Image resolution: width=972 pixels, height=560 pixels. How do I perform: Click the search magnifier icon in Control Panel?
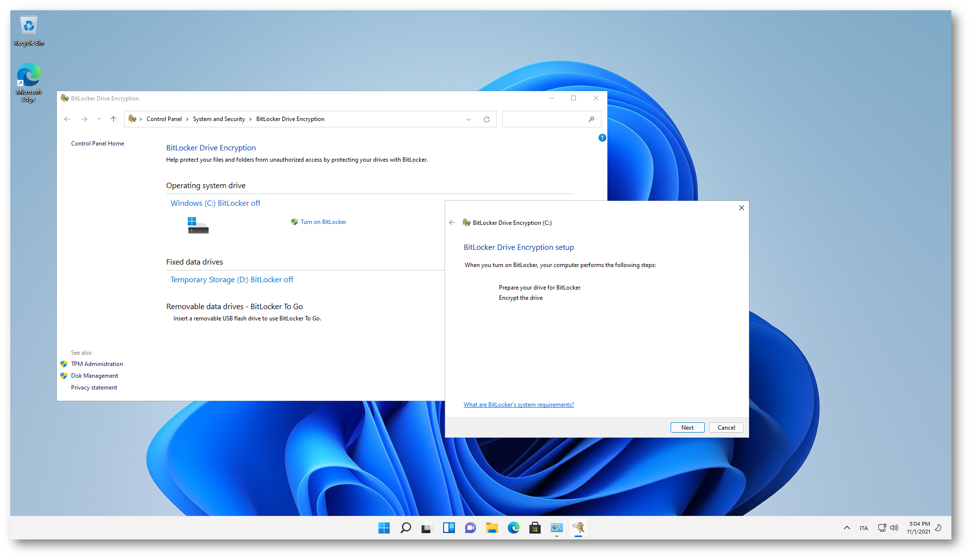(592, 119)
